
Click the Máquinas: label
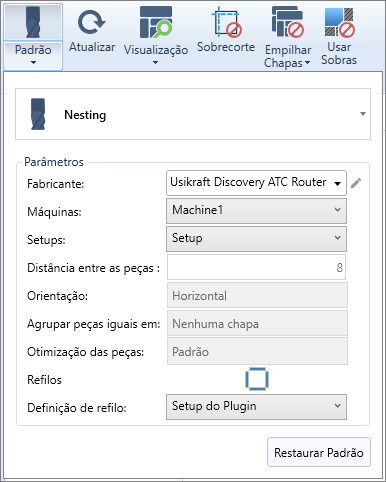(x=54, y=212)
